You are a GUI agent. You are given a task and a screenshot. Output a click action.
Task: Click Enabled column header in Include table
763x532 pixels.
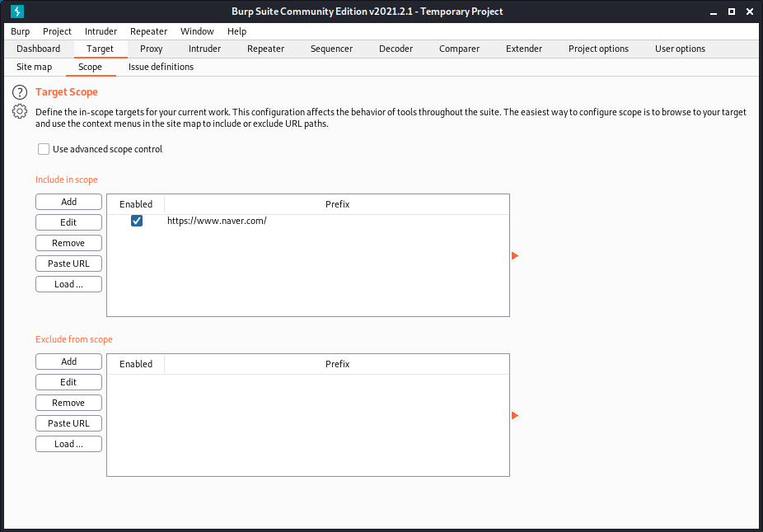(x=136, y=204)
